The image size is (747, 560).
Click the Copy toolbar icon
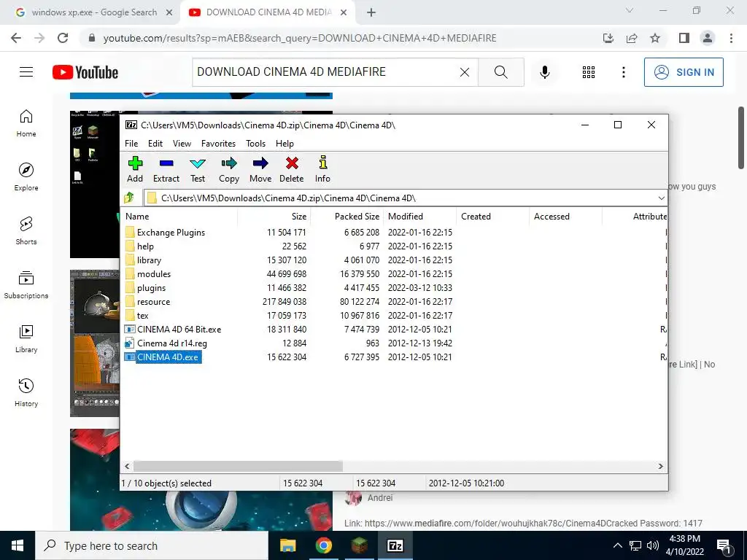click(x=229, y=169)
